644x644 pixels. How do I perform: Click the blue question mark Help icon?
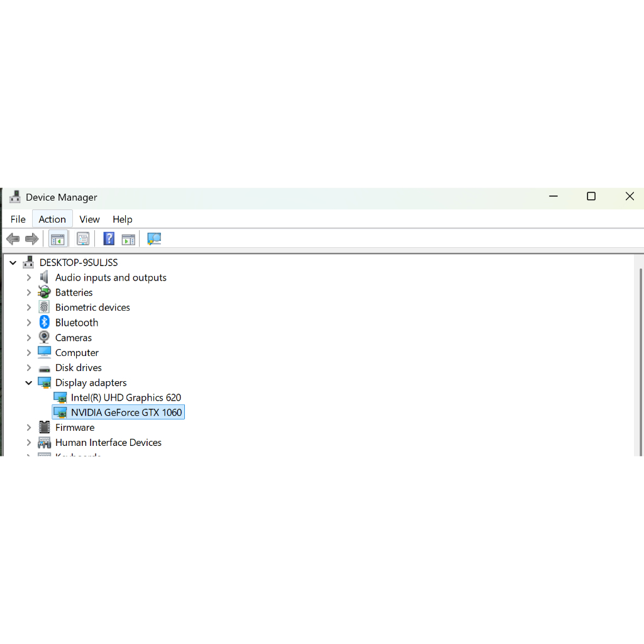point(109,239)
